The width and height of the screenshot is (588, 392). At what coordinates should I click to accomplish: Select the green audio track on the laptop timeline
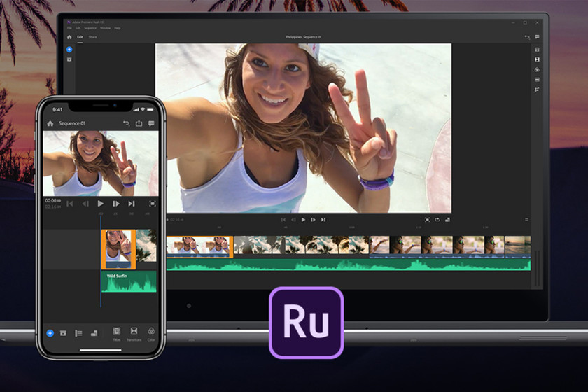349,265
